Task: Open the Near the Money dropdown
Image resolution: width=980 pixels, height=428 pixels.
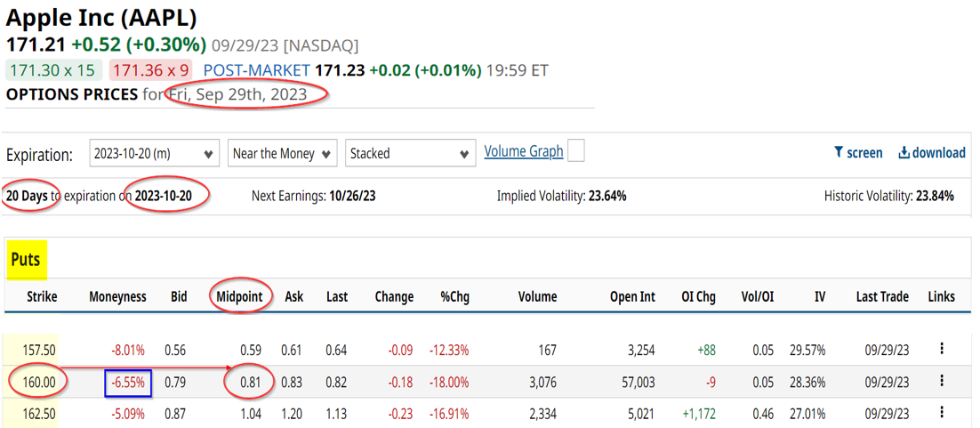Action: [283, 154]
